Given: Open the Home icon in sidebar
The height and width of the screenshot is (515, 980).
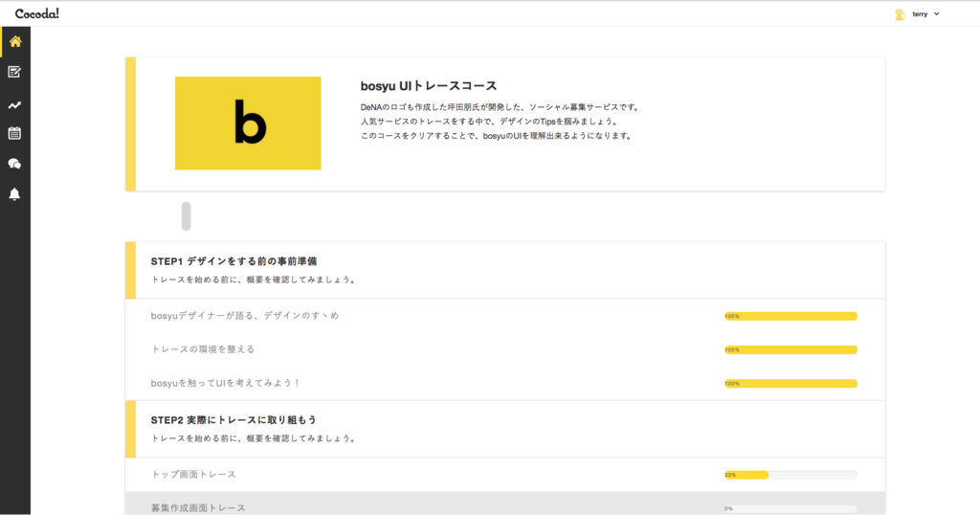Looking at the screenshot, I should point(15,42).
